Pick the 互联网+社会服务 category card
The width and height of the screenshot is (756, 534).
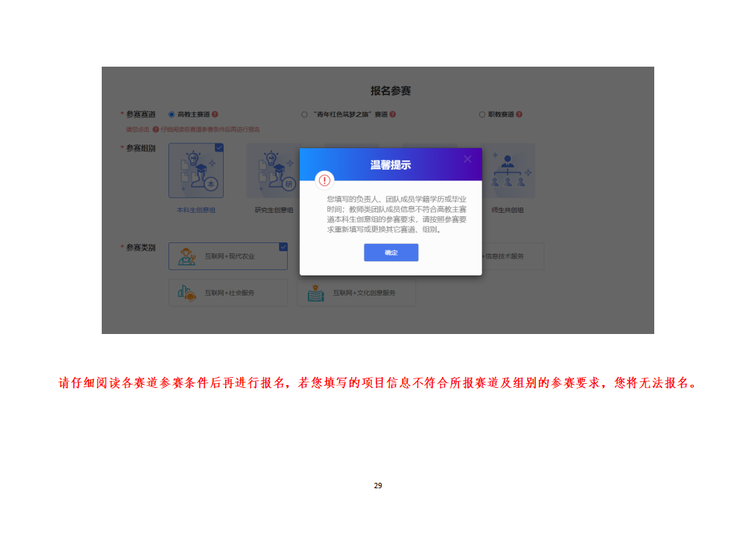click(x=228, y=293)
